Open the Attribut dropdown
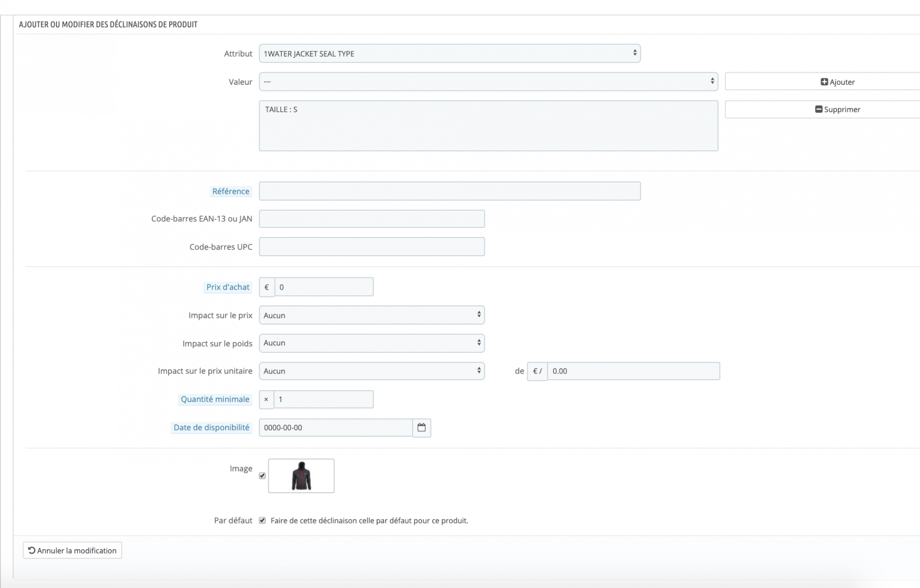 coord(449,54)
